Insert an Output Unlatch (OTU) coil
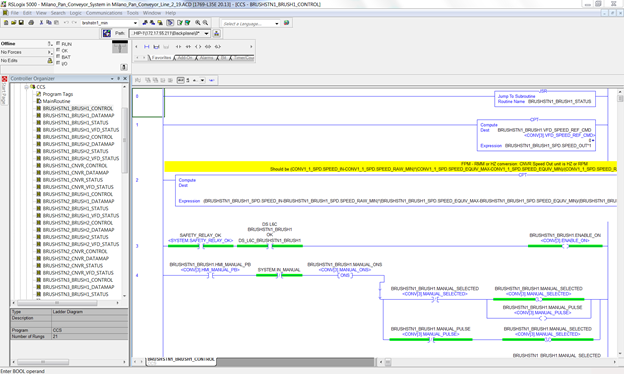 click(x=218, y=47)
